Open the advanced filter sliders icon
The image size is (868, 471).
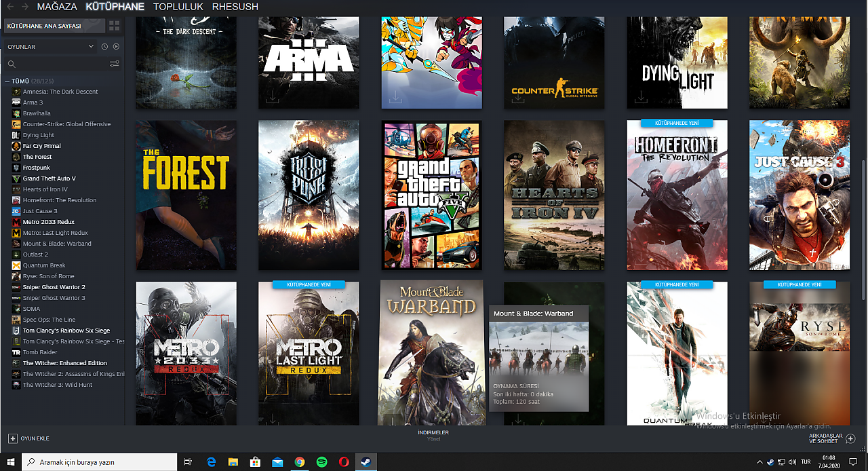pos(114,64)
